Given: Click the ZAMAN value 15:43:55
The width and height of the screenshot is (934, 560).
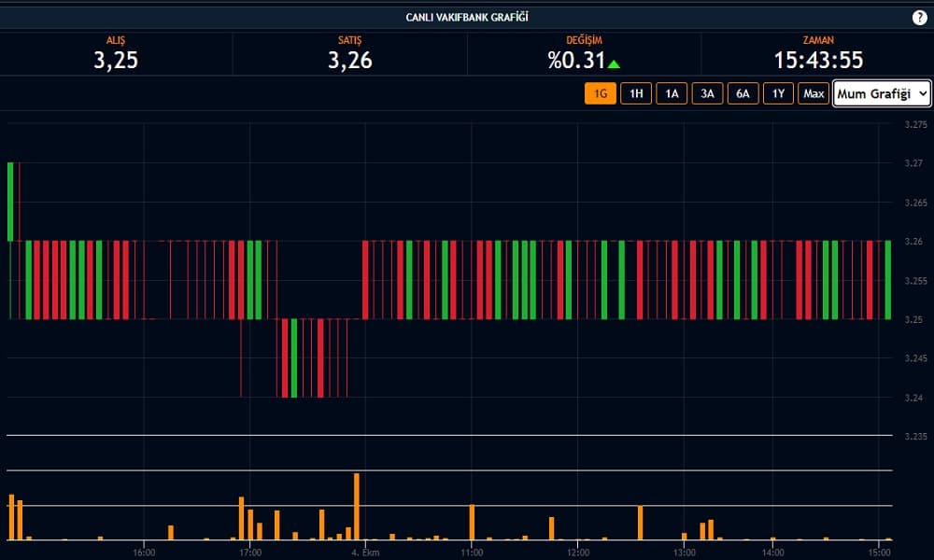Looking at the screenshot, I should 818,60.
